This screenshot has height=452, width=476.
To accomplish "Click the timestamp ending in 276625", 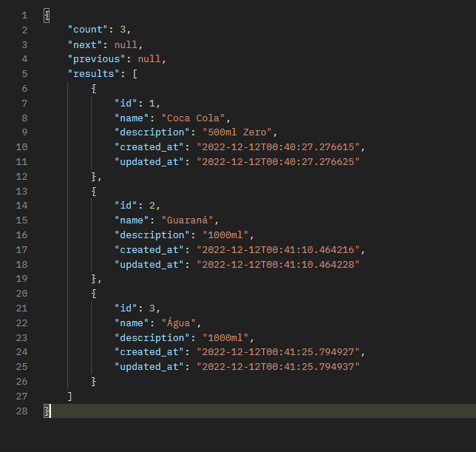I will point(279,161).
